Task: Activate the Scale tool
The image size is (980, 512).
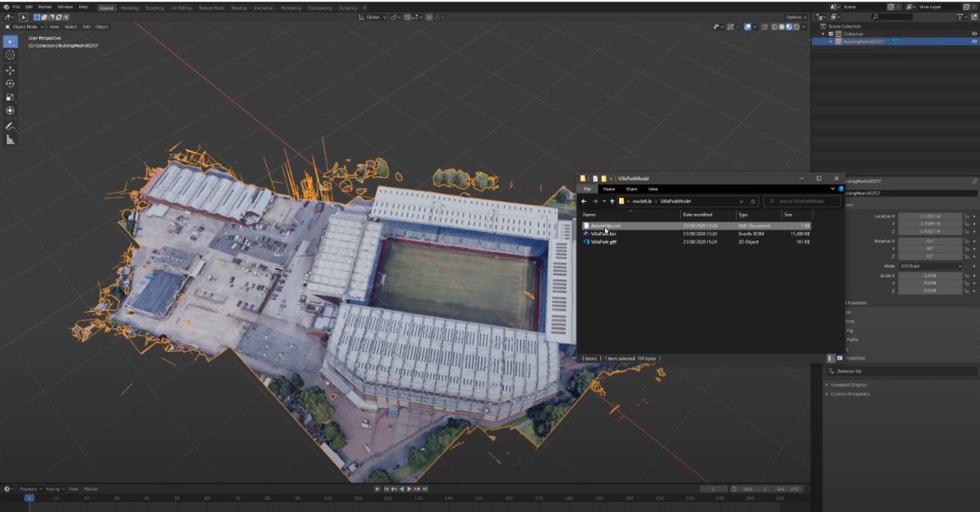Action: pos(11,97)
